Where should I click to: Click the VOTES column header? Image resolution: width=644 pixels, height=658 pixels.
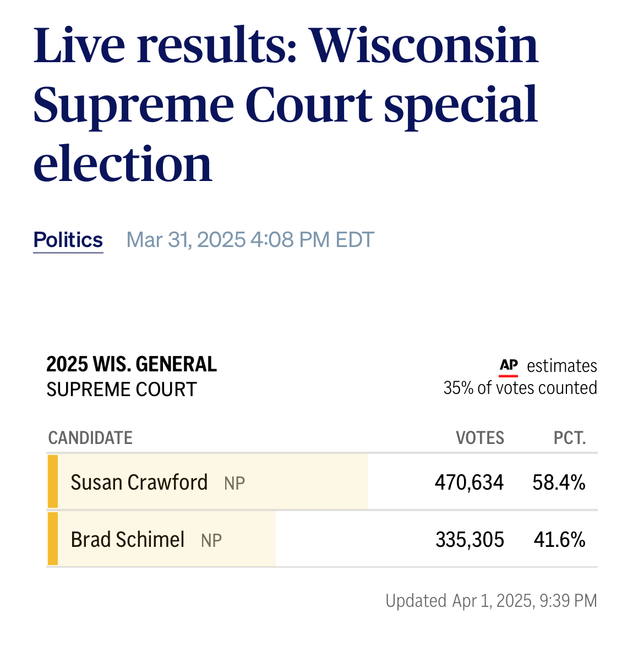480,438
